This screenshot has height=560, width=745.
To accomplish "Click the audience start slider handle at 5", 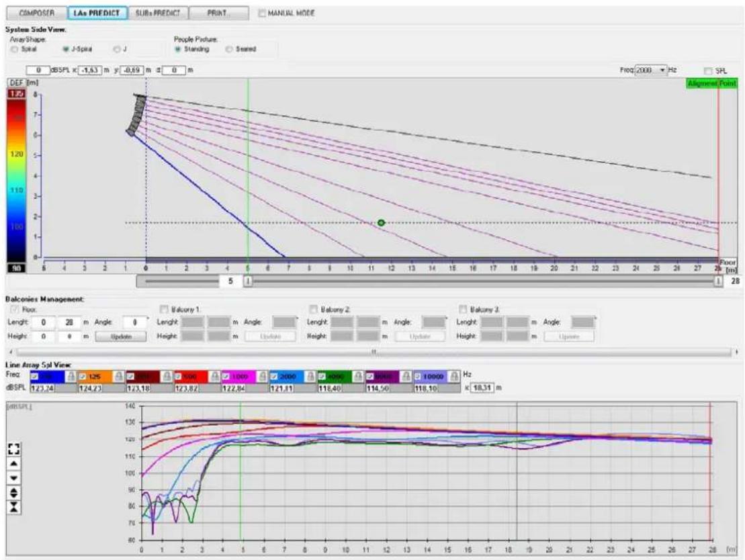I will pyautogui.click(x=247, y=281).
